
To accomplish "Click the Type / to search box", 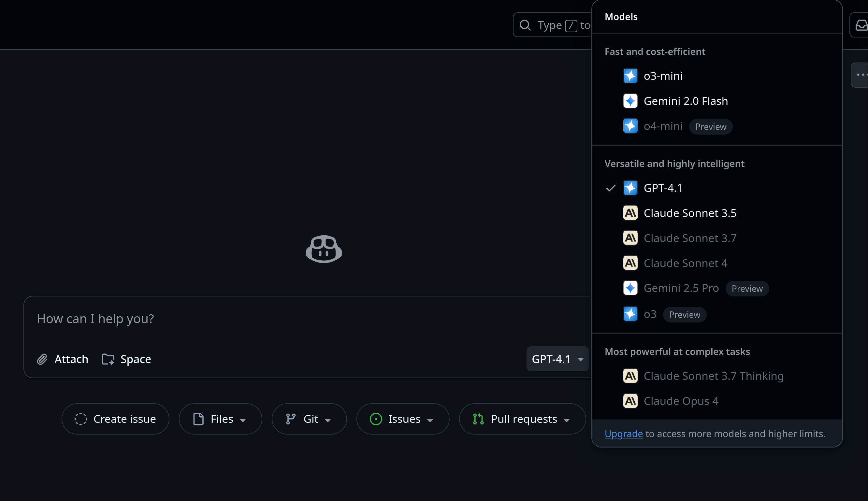I will point(553,25).
